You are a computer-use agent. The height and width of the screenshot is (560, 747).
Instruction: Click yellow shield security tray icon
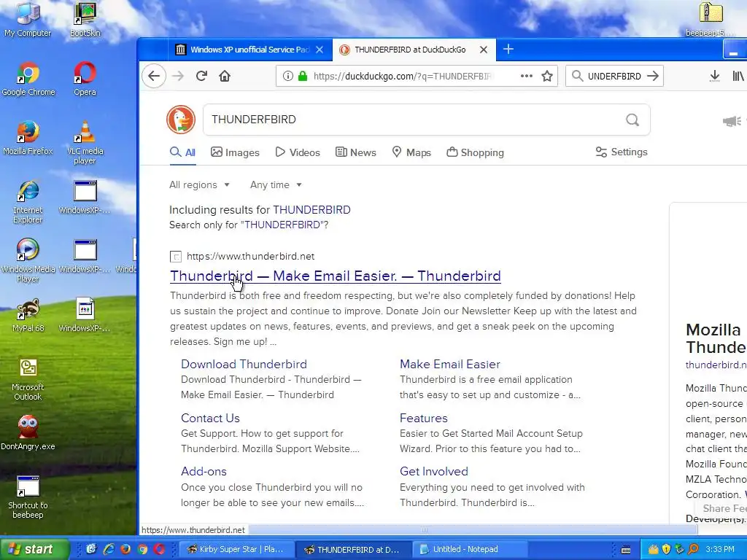click(665, 549)
